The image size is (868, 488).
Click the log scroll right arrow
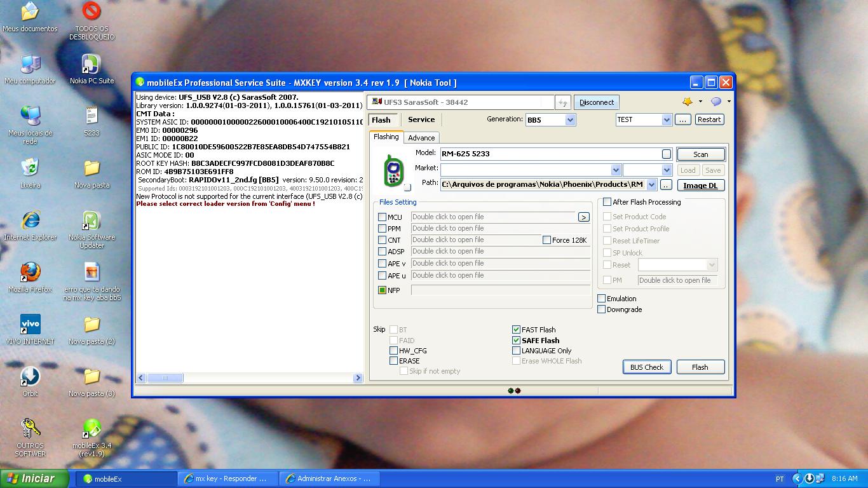pyautogui.click(x=358, y=377)
